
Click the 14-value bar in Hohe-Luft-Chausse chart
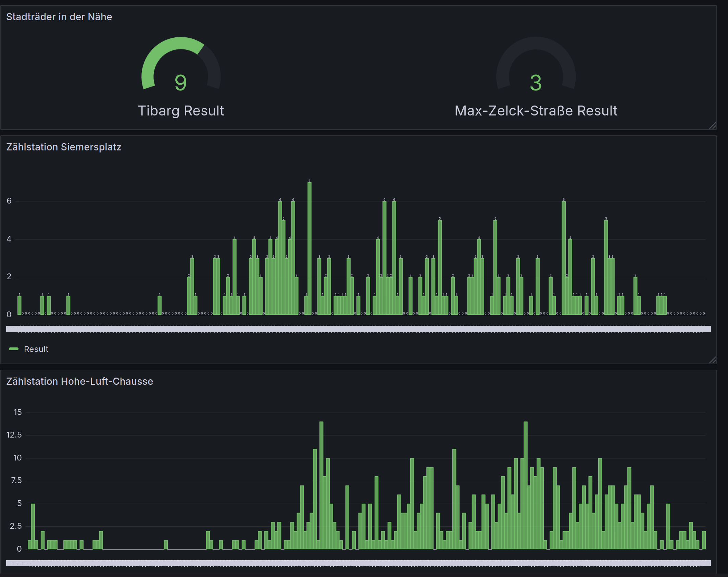tap(321, 480)
